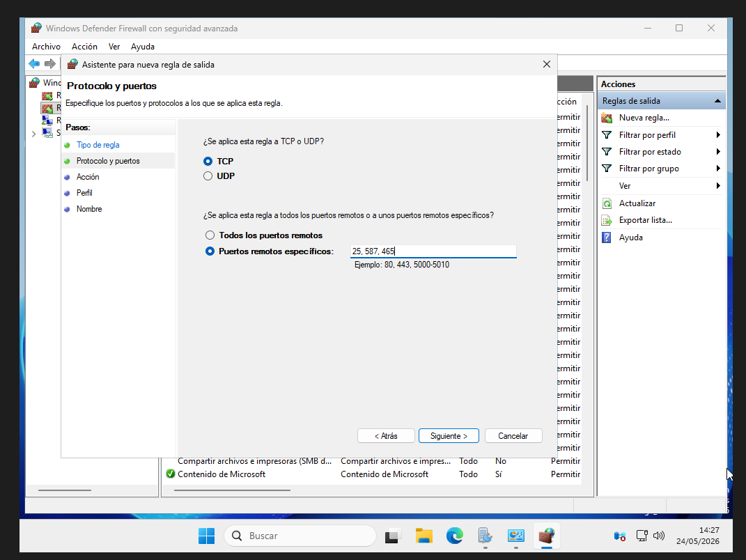Viewport: 746px width, 560px height.
Task: Click the rules list horizontal scrollbar
Action: click(x=232, y=490)
